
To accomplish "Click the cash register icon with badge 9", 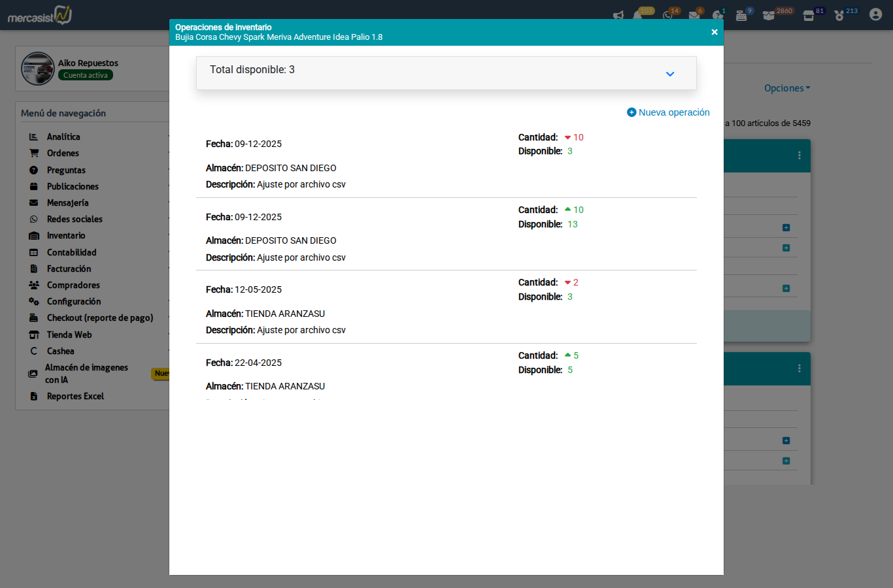I will click(741, 16).
